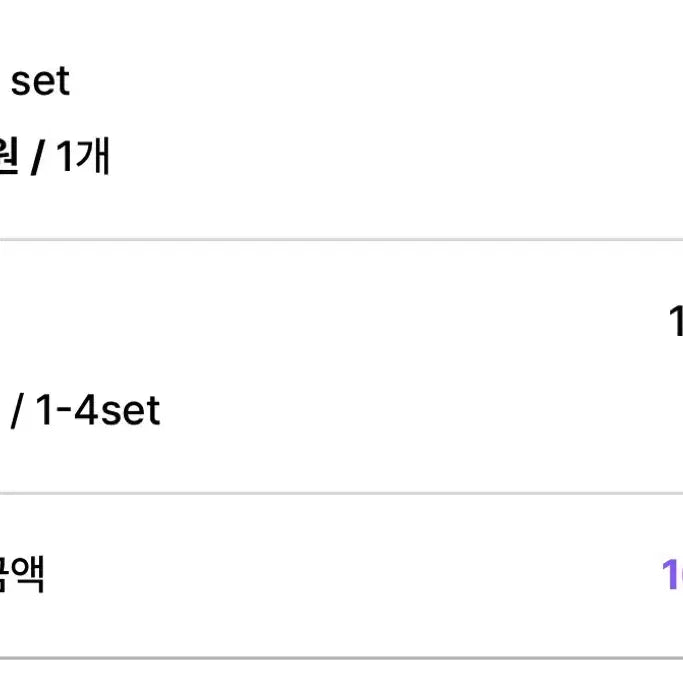
Task: Click the black "1" at middle row's right edge
Action: click(x=675, y=322)
